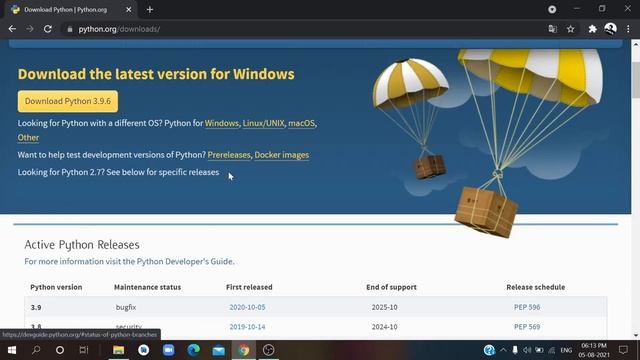The image size is (640, 360).
Task: Open the Docker images link
Action: pyautogui.click(x=282, y=155)
